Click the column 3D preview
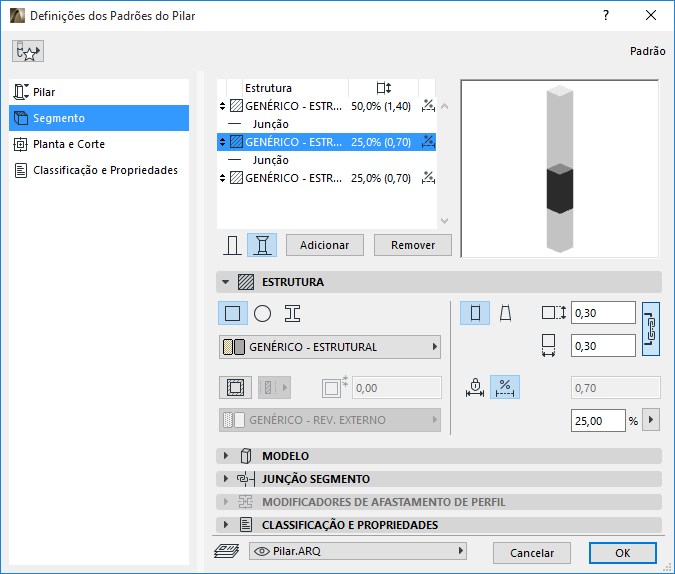675x574 pixels. coord(559,169)
